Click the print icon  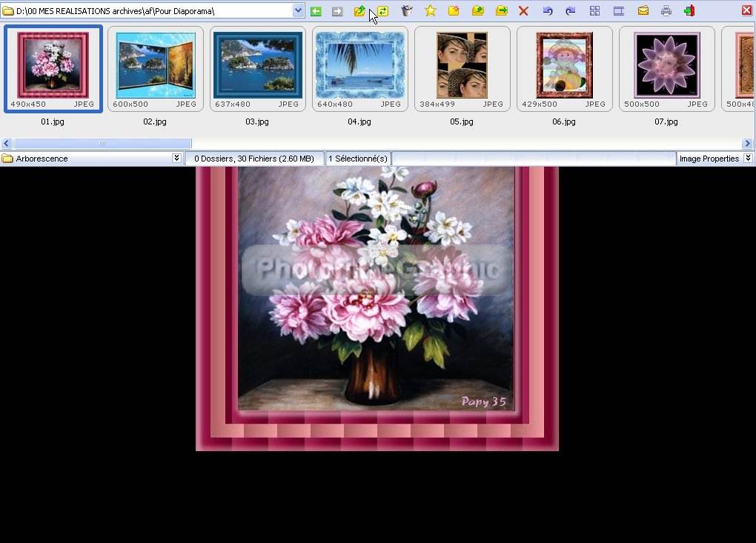pos(666,11)
